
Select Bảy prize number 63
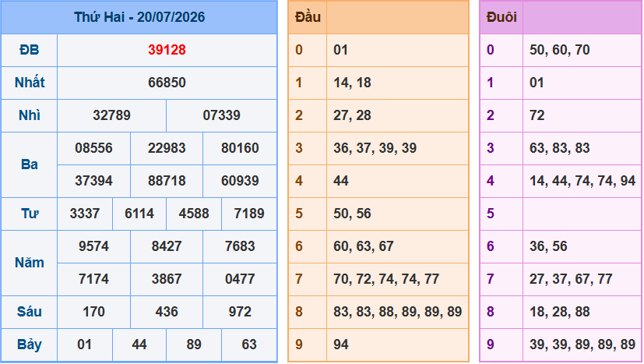pyautogui.click(x=249, y=345)
